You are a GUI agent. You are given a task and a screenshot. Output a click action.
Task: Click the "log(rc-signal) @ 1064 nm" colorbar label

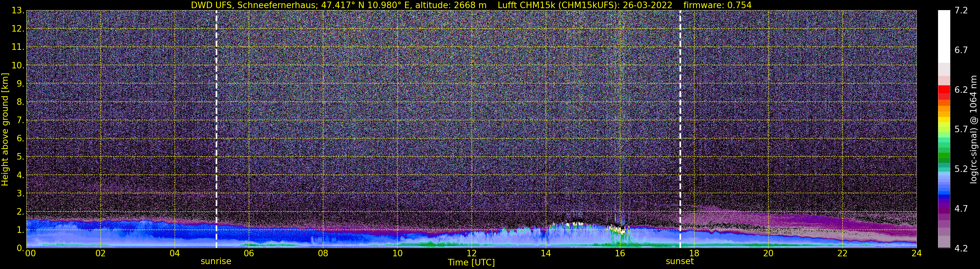point(973,129)
